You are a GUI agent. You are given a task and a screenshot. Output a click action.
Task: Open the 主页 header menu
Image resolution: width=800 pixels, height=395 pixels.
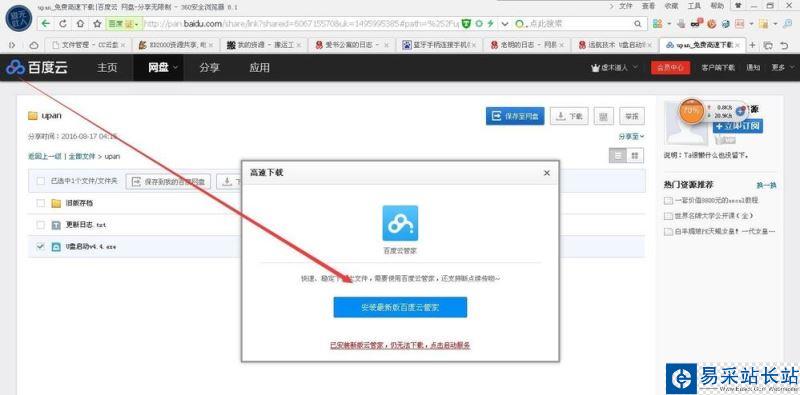(x=107, y=67)
